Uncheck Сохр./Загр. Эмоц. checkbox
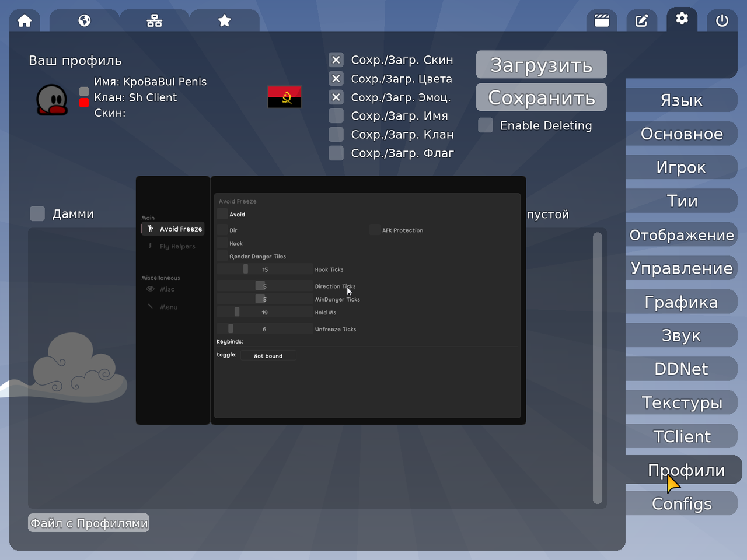 coord(336,97)
